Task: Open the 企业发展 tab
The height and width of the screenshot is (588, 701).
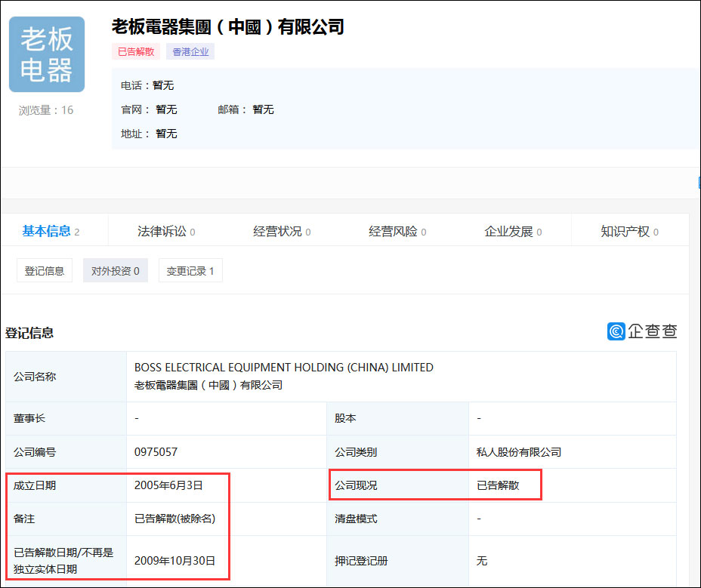Action: pos(513,232)
